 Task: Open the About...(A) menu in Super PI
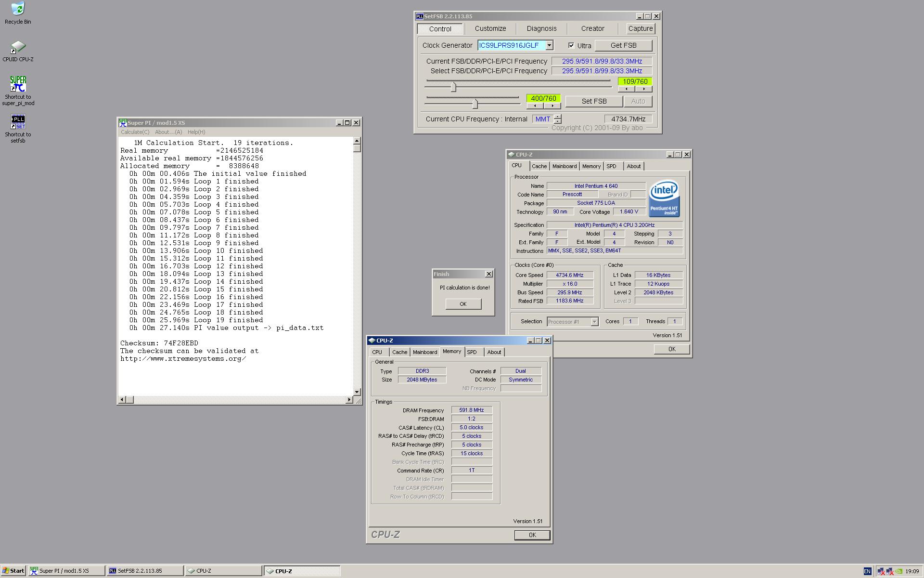coord(168,132)
